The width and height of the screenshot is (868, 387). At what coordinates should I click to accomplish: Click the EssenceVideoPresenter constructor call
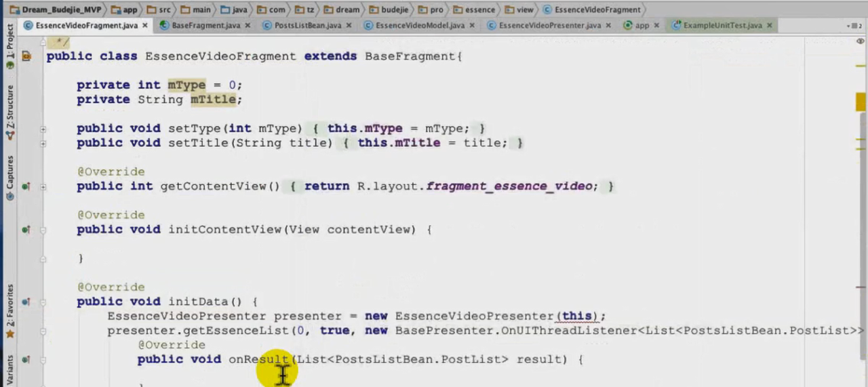pyautogui.click(x=475, y=317)
